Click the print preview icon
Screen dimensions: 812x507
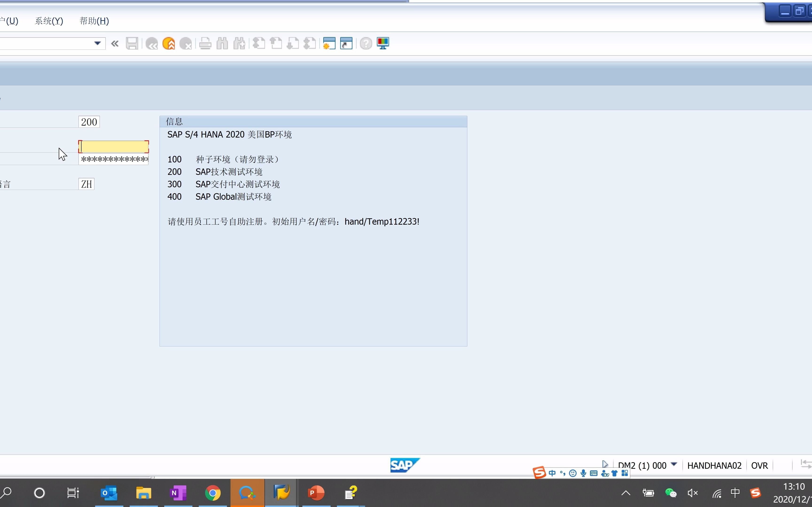pos(205,43)
